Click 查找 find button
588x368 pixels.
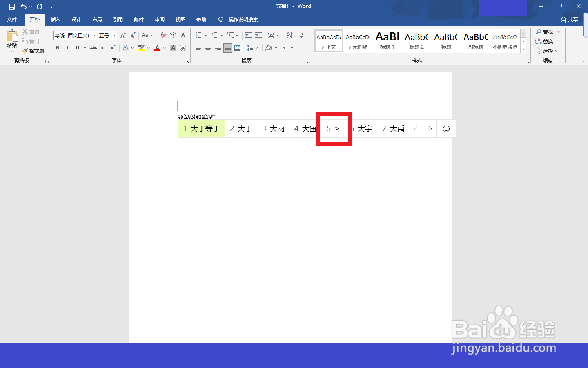[544, 32]
